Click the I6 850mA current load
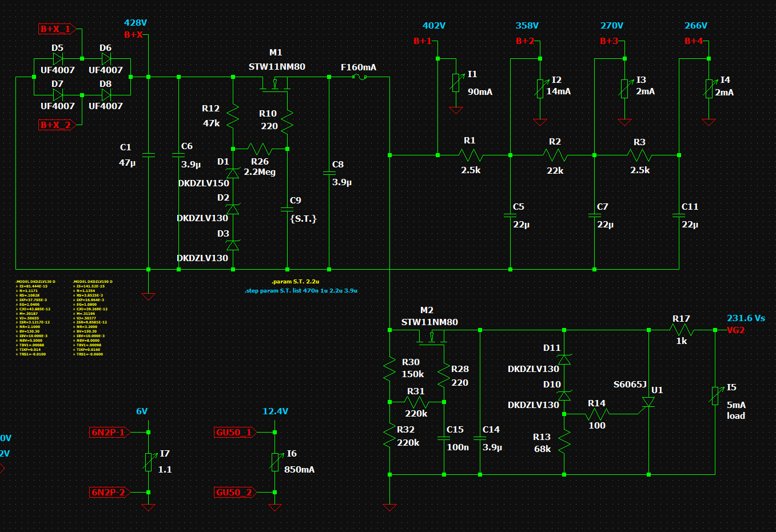 point(275,462)
